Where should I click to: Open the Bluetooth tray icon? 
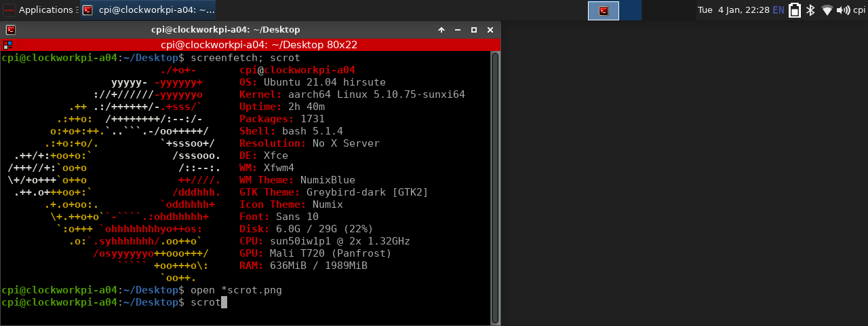pyautogui.click(x=810, y=10)
